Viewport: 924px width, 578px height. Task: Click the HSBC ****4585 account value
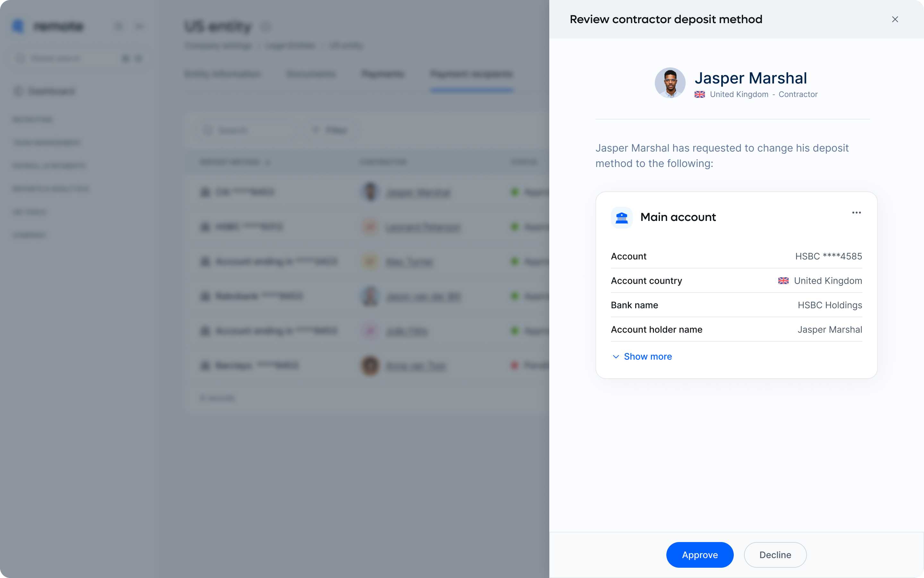tap(828, 256)
